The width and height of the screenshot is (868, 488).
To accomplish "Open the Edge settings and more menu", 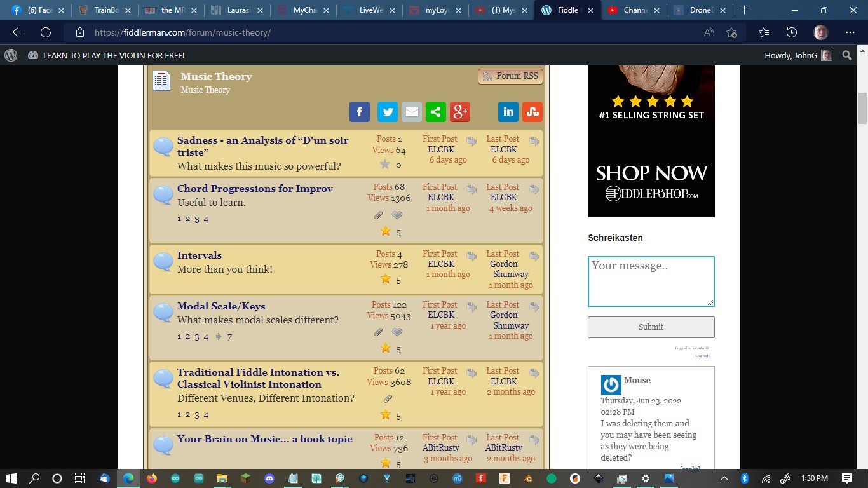I will pyautogui.click(x=850, y=32).
